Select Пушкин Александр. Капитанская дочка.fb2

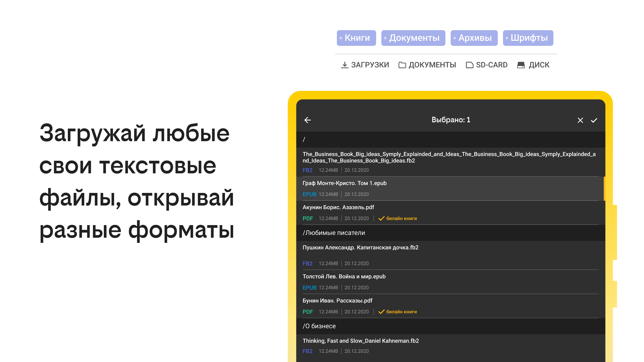coord(450,255)
